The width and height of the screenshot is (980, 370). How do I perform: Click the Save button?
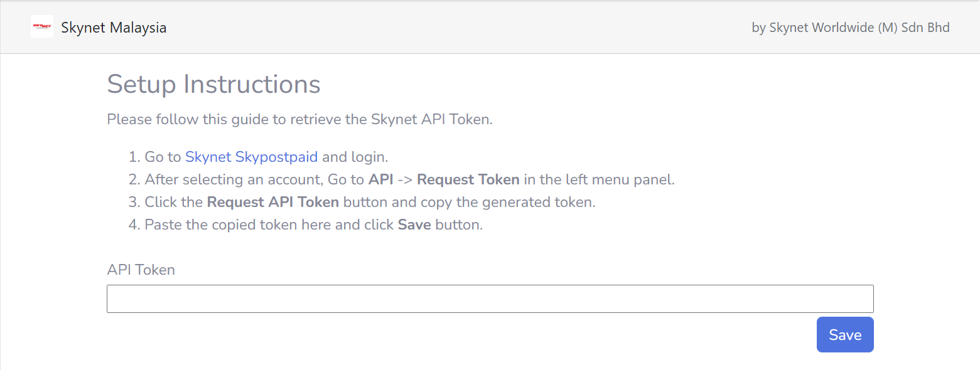(x=844, y=334)
